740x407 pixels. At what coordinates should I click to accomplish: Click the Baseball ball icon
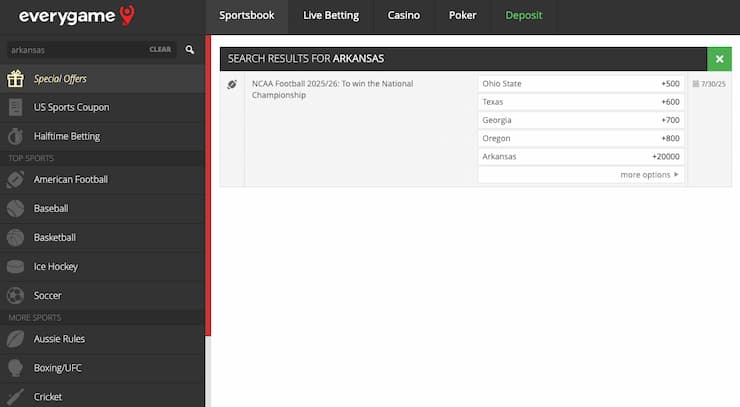[16, 209]
